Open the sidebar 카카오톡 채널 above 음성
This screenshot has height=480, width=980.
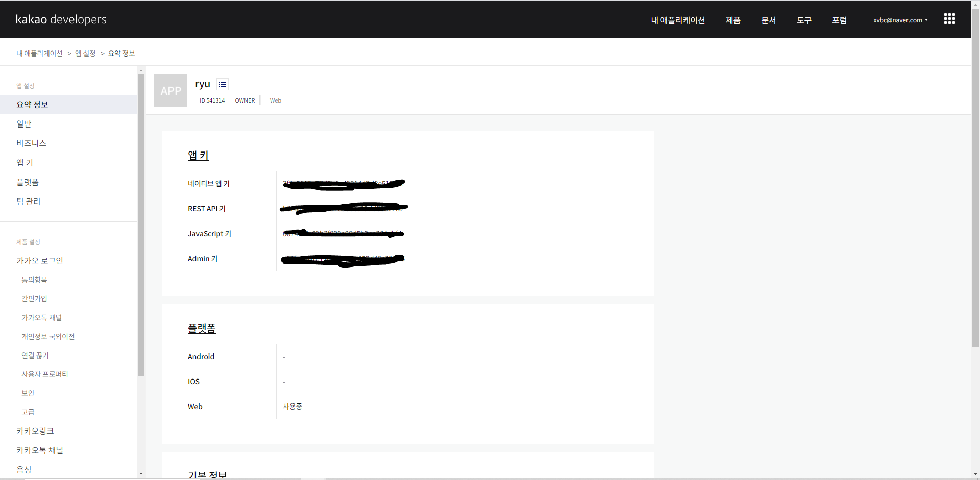(x=40, y=450)
